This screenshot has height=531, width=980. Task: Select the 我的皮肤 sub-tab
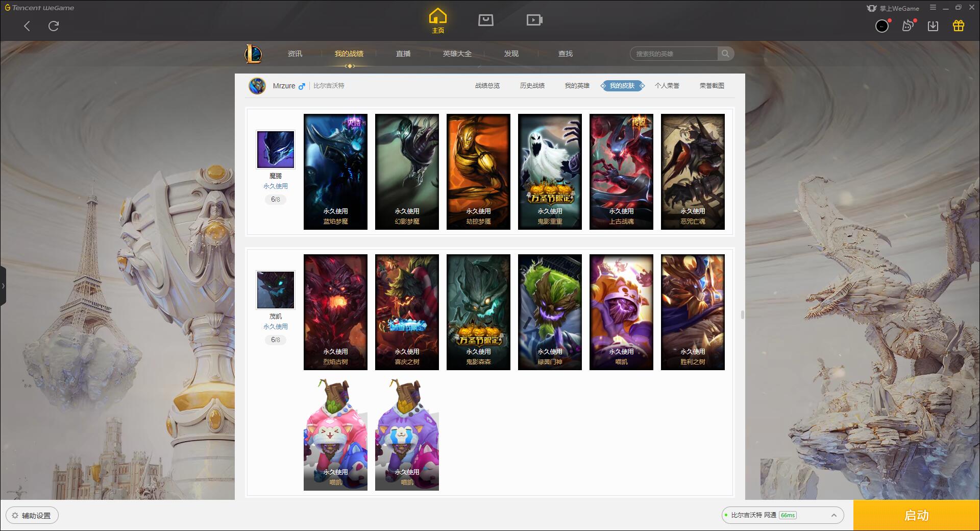(622, 86)
